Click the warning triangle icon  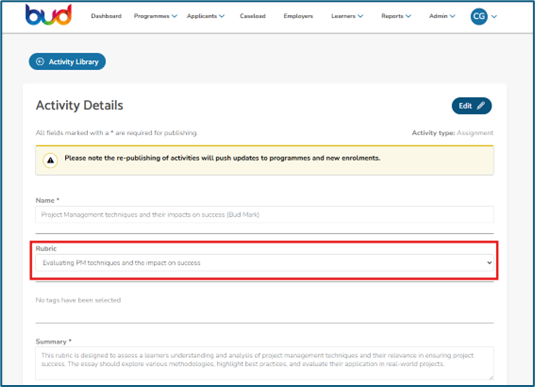click(x=50, y=160)
